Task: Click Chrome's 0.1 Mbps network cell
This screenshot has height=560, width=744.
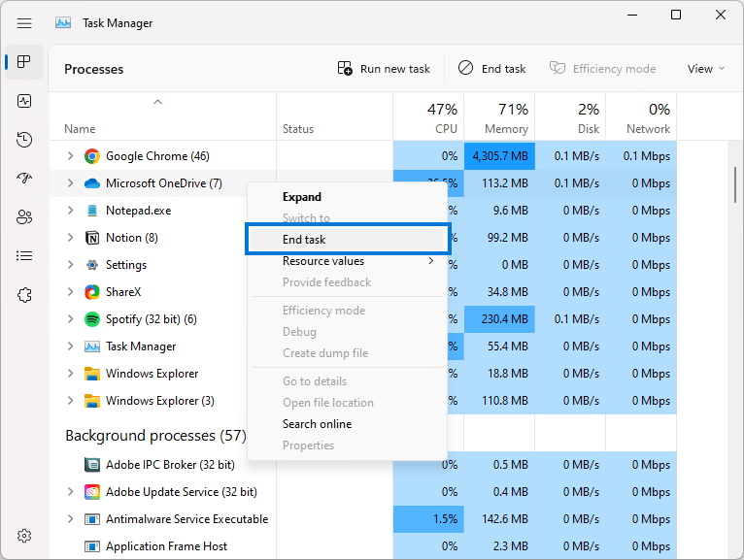Action: point(641,156)
